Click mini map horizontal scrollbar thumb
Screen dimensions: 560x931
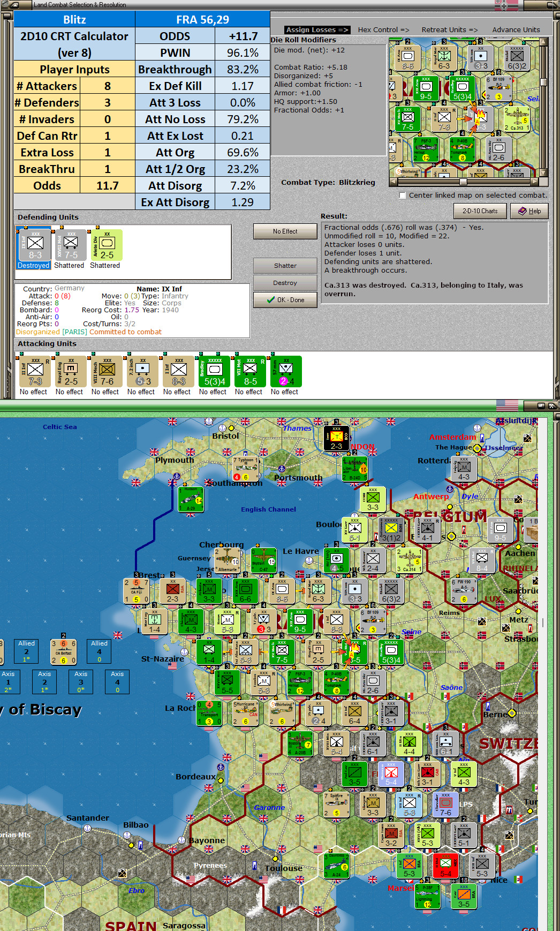coord(463,182)
